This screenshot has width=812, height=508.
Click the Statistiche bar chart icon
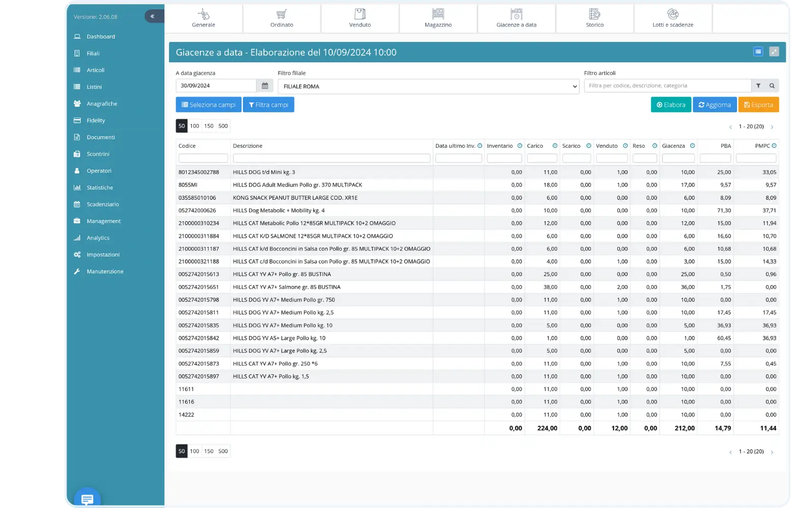tap(77, 187)
